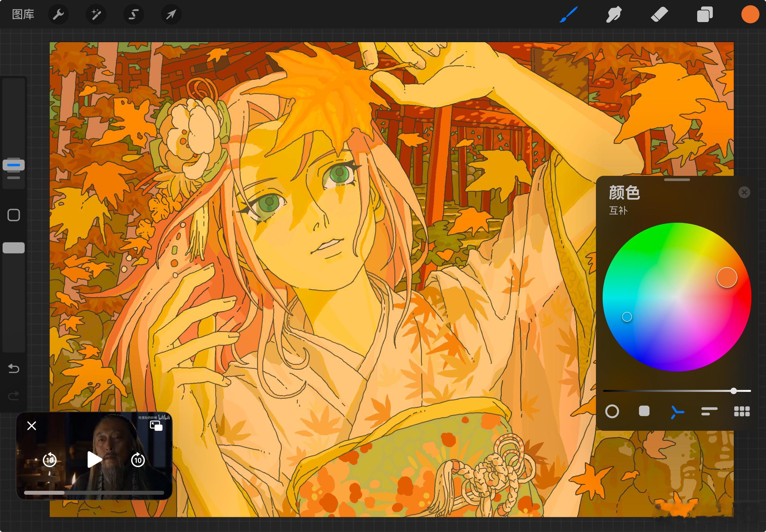Play the picture-in-picture video
The width and height of the screenshot is (766, 532).
94,460
